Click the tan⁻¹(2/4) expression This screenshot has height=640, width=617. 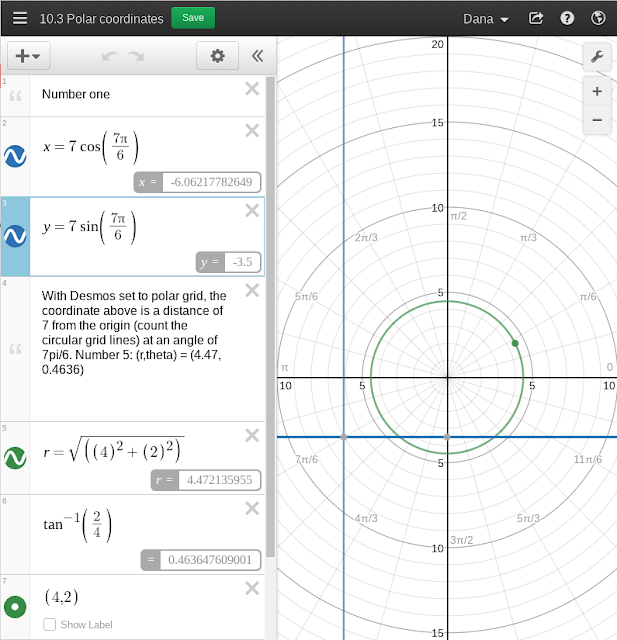(x=77, y=525)
